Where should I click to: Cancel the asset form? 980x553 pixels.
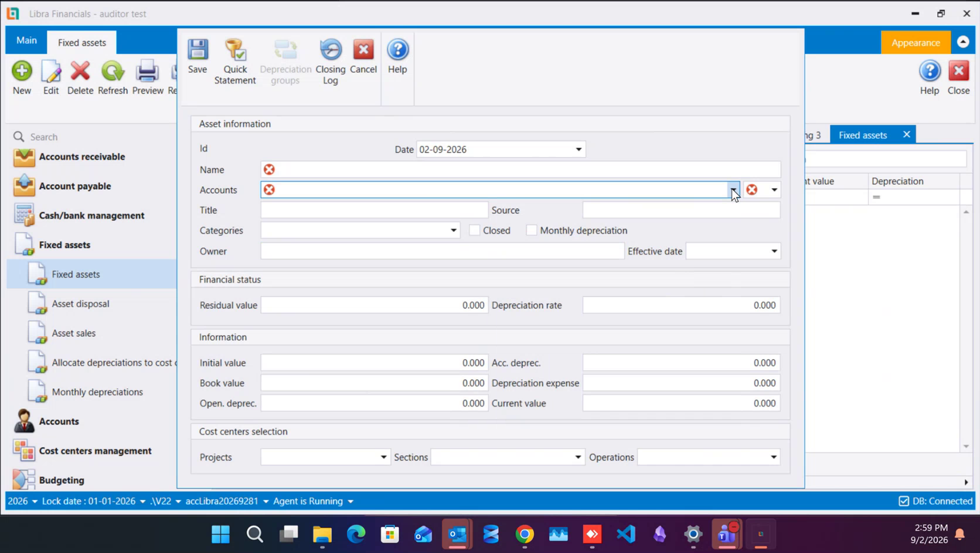click(x=363, y=57)
